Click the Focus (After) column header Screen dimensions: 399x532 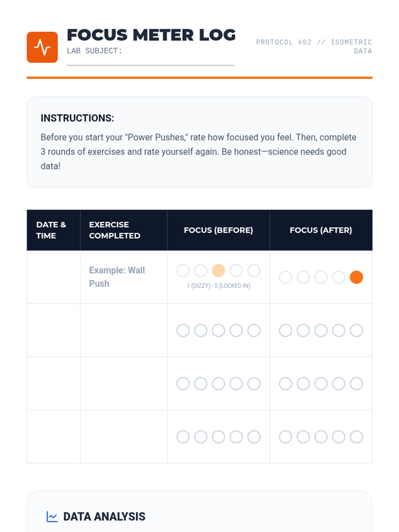pyautogui.click(x=321, y=230)
